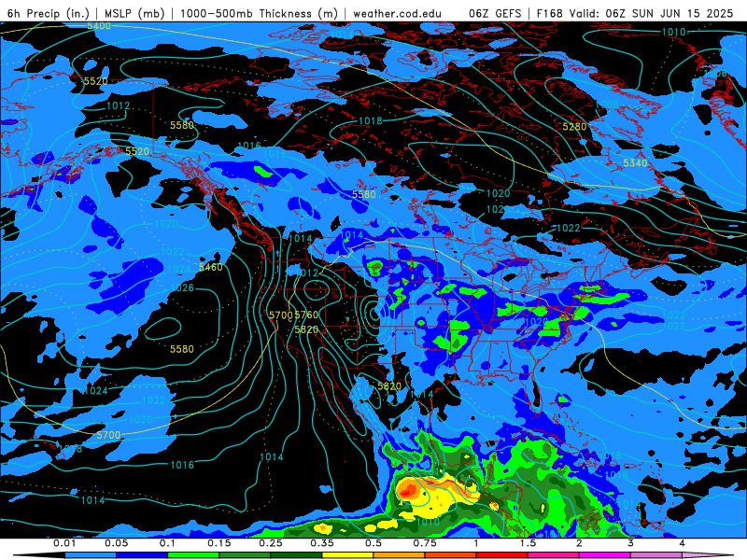Click the light blue swatch in the precipitation legend
Viewport: 747px width, 560px height.
(91, 555)
